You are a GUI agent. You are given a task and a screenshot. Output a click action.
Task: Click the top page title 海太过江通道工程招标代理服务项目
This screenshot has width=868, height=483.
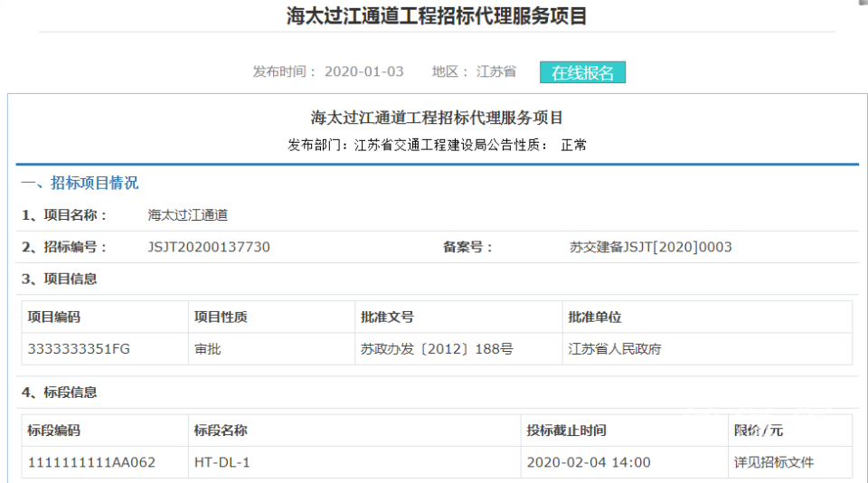pos(437,16)
